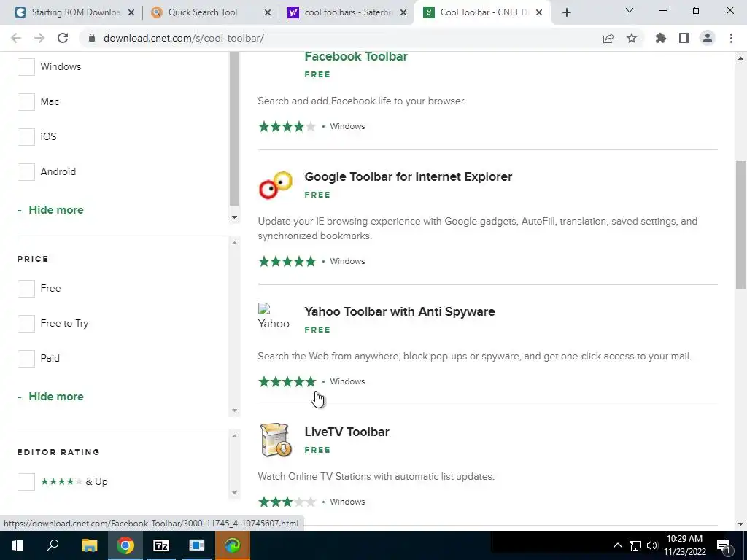
Task: Close the cool toolbars Saferbrowser tab
Action: [x=403, y=13]
